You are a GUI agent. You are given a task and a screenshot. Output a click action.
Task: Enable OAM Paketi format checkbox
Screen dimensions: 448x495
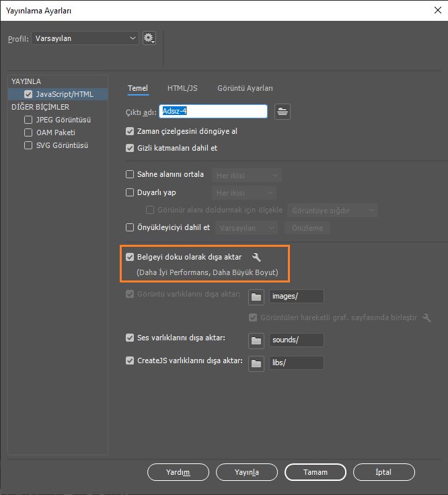28,132
